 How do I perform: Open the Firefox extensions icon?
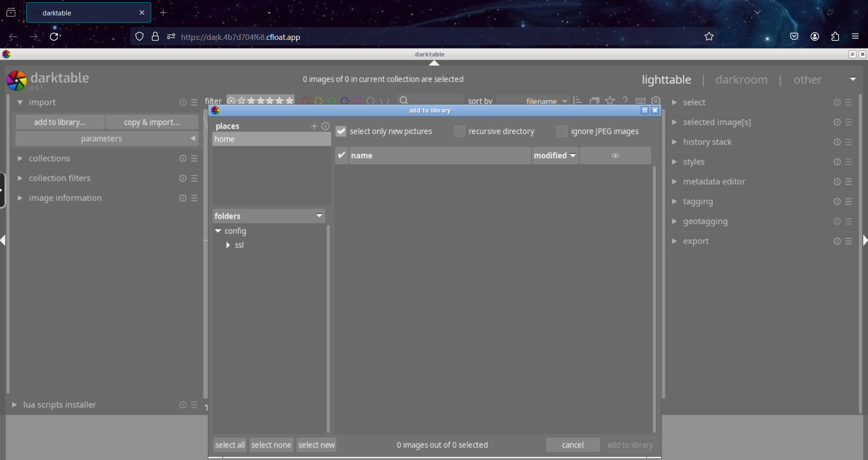click(x=835, y=37)
